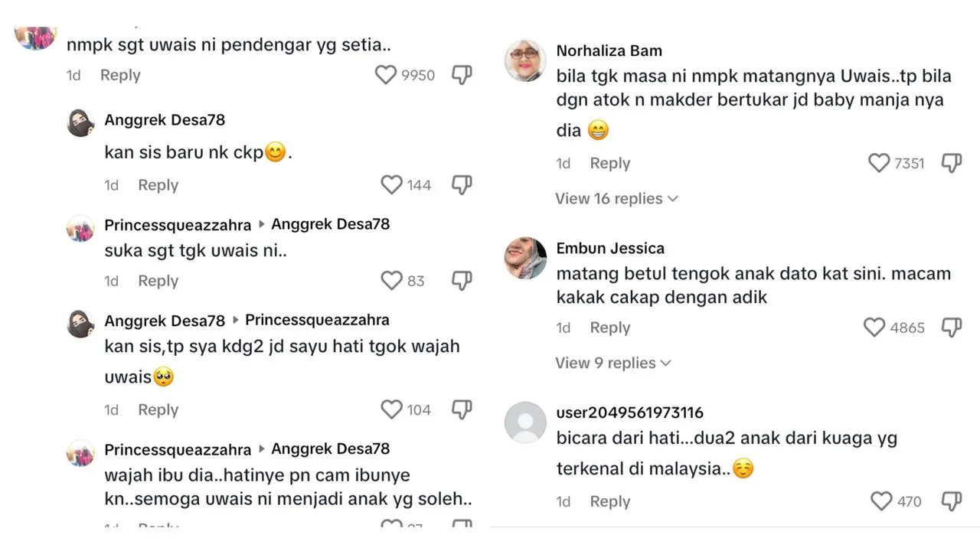Open Embun Jessica's profile picture
Image resolution: width=980 pixels, height=551 pixels.
(x=525, y=258)
